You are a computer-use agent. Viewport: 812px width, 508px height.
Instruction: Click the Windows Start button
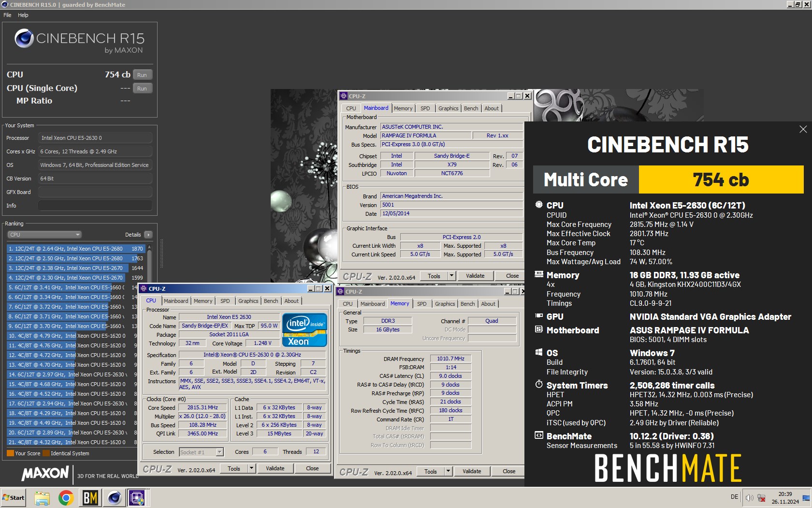click(x=14, y=498)
